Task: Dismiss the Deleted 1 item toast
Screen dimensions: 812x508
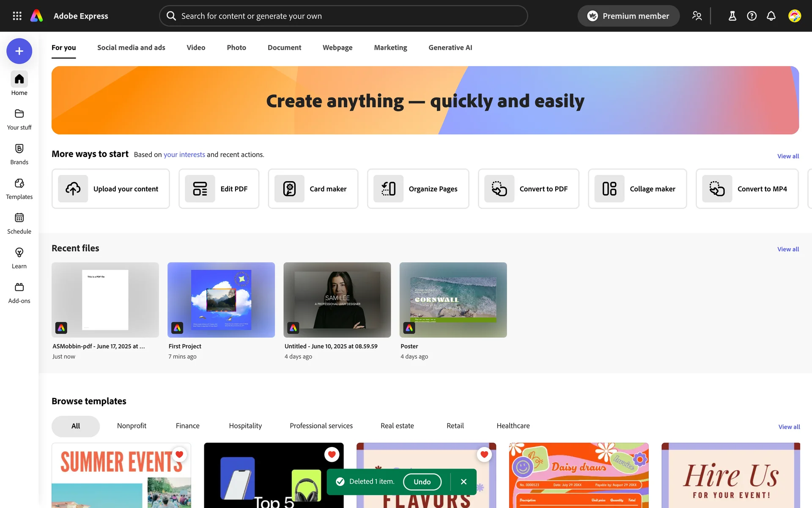Action: pyautogui.click(x=464, y=482)
